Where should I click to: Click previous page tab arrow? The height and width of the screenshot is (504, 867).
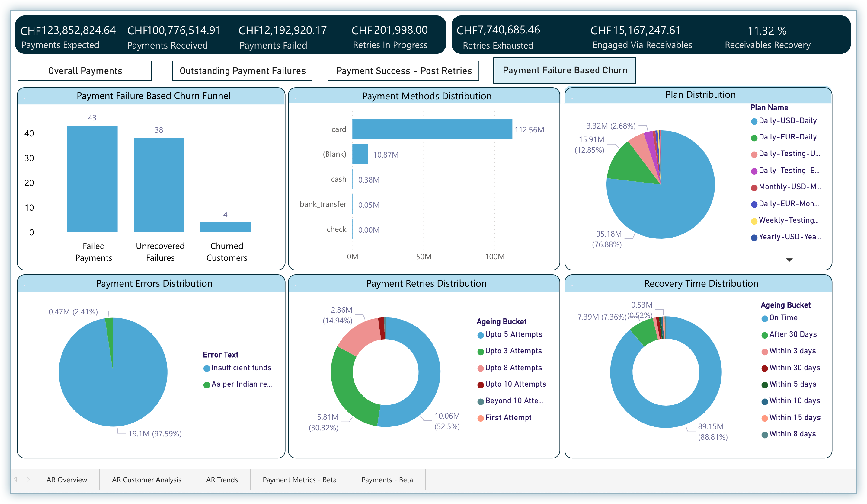(x=15, y=479)
